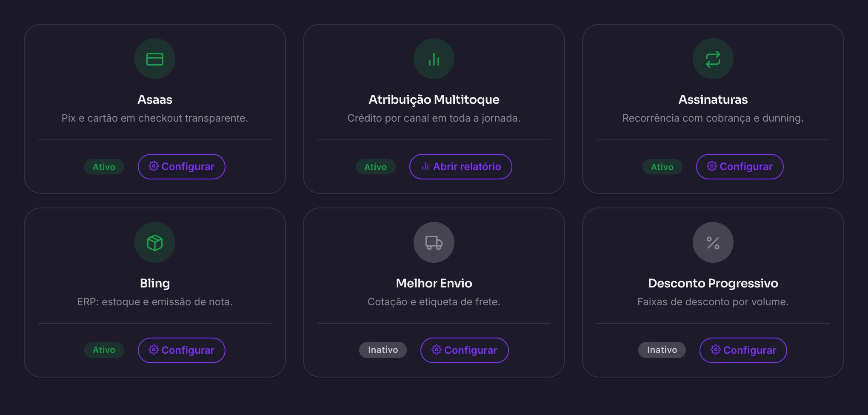Click the Inativo badge on Melhor Envio
Image resolution: width=868 pixels, height=415 pixels.
(383, 350)
